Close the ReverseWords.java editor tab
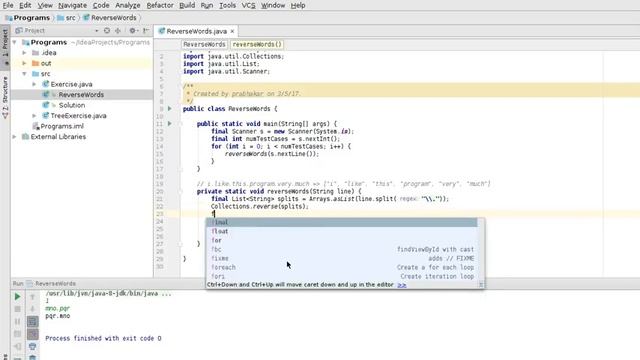This screenshot has width=640, height=360. point(232,31)
